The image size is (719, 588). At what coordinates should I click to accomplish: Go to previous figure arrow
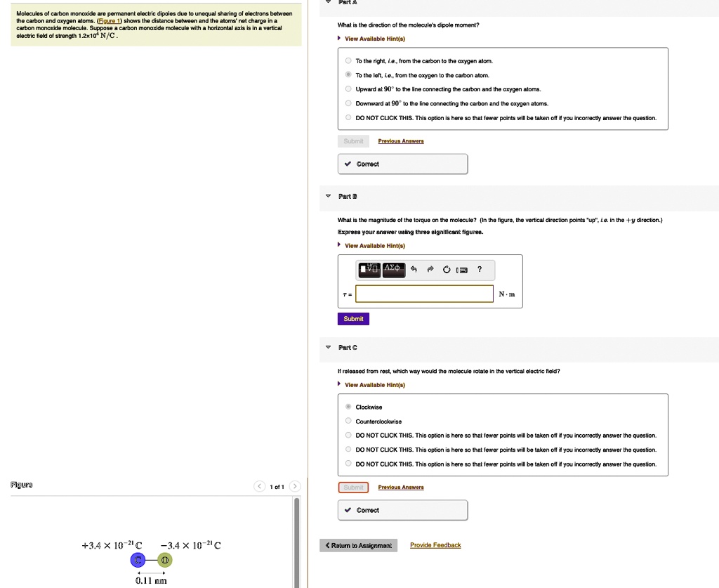260,487
